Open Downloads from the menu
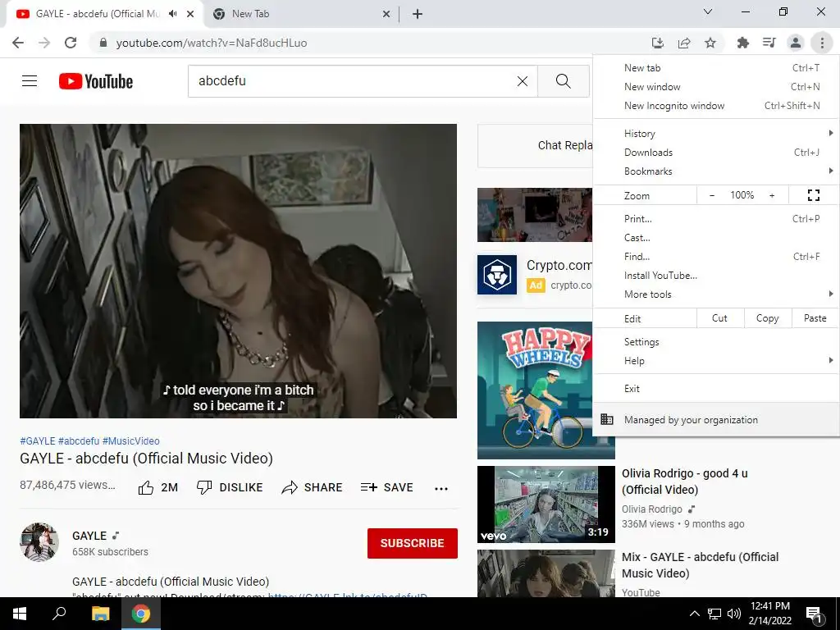 (x=716, y=152)
